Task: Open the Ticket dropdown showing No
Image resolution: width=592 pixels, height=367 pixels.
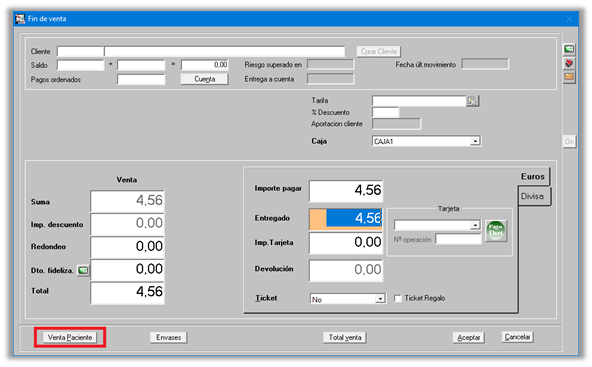Action: click(347, 299)
